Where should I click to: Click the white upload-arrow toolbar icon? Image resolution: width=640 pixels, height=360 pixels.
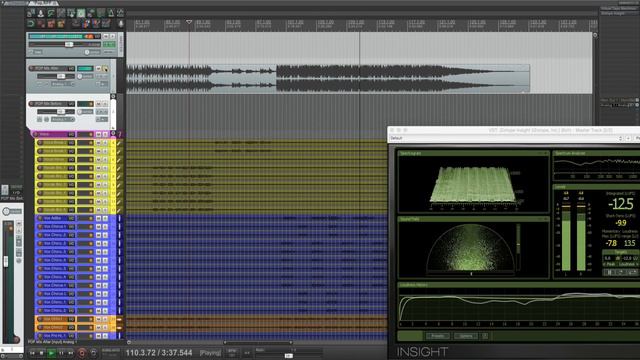point(41,13)
